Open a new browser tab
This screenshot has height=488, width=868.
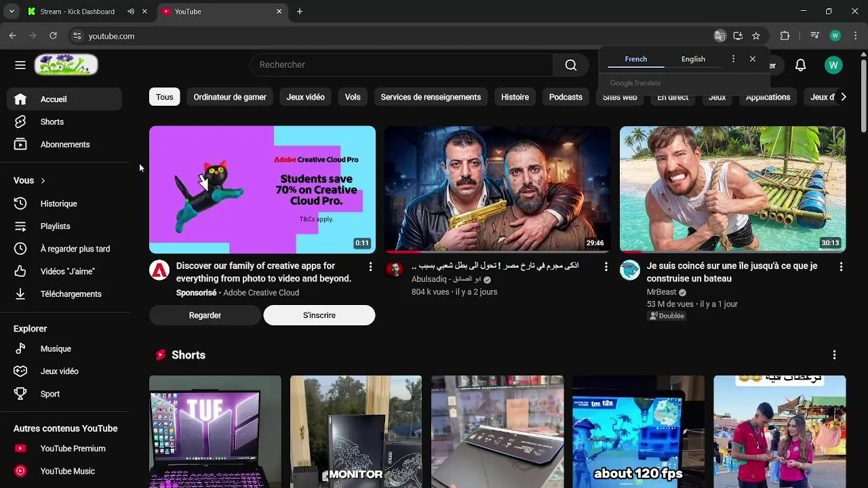[300, 12]
